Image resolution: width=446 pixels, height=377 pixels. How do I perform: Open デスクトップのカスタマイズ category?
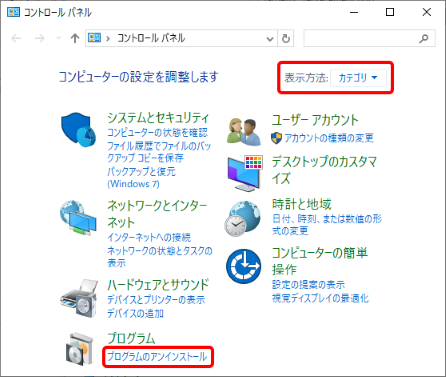pyautogui.click(x=324, y=170)
